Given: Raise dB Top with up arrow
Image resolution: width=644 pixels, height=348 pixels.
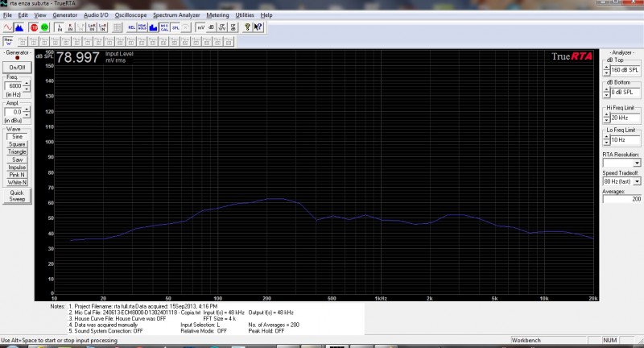Looking at the screenshot, I should (607, 68).
